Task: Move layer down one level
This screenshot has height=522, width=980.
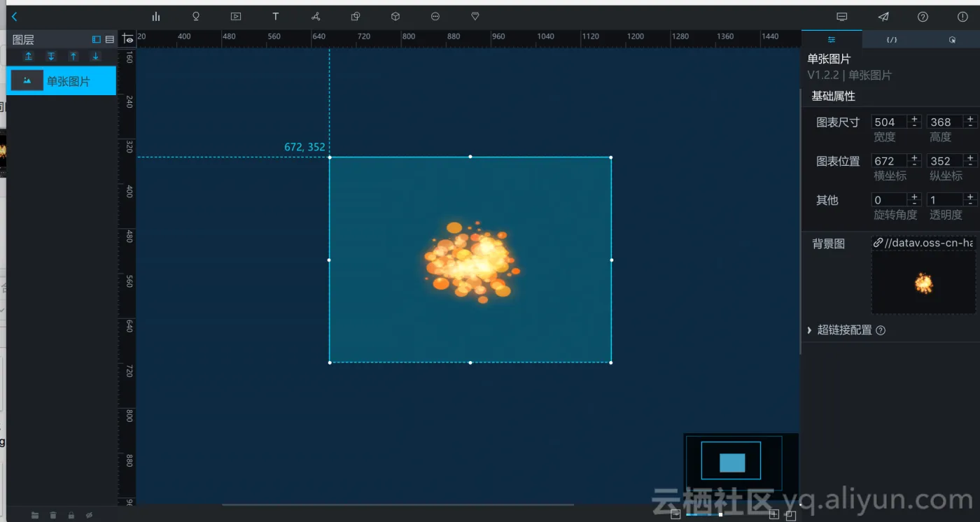Action: pyautogui.click(x=96, y=56)
